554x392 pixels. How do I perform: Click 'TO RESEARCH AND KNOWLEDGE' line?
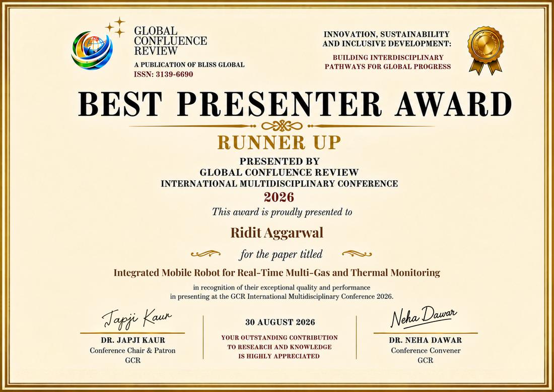tap(280, 347)
